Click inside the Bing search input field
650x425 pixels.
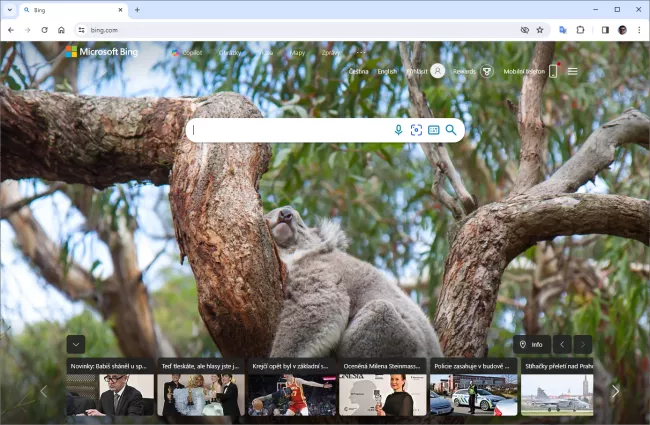(x=290, y=130)
